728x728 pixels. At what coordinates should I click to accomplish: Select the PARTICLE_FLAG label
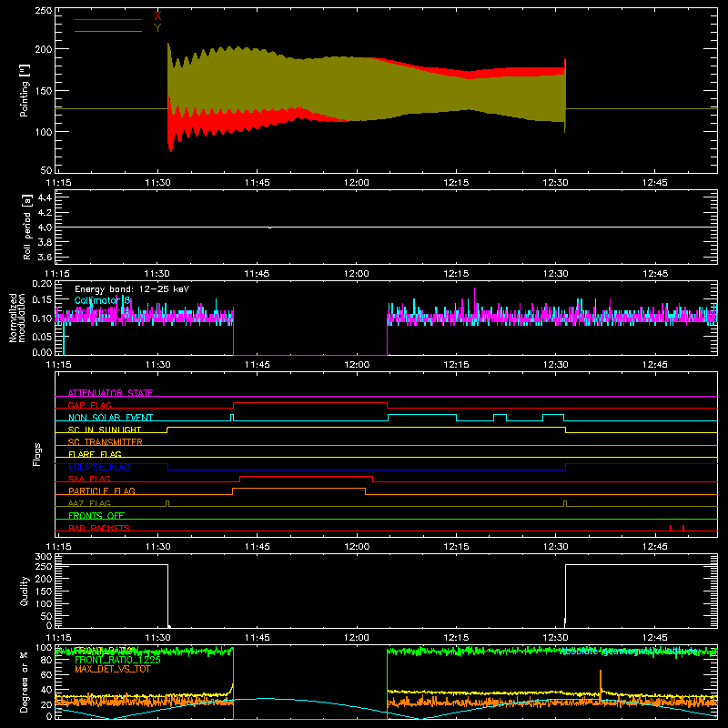tap(102, 490)
